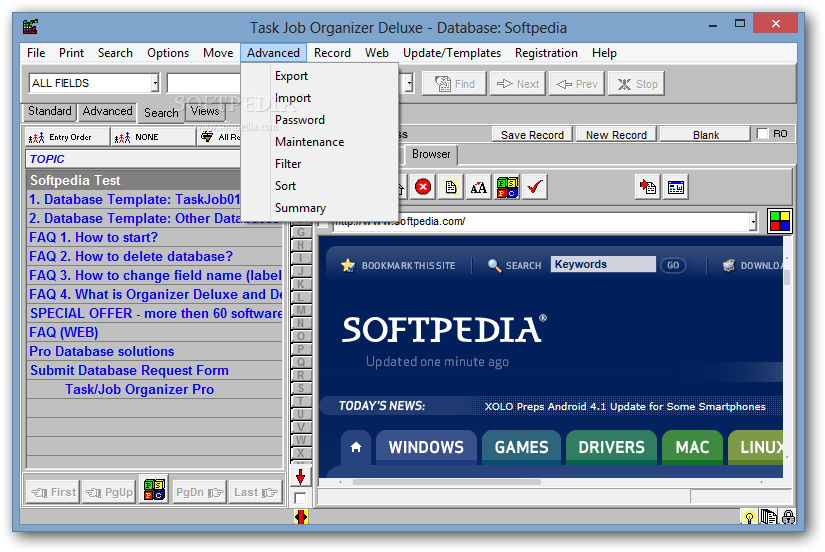The height and width of the screenshot is (552, 825).
Task: Open the File menu
Action: click(36, 53)
